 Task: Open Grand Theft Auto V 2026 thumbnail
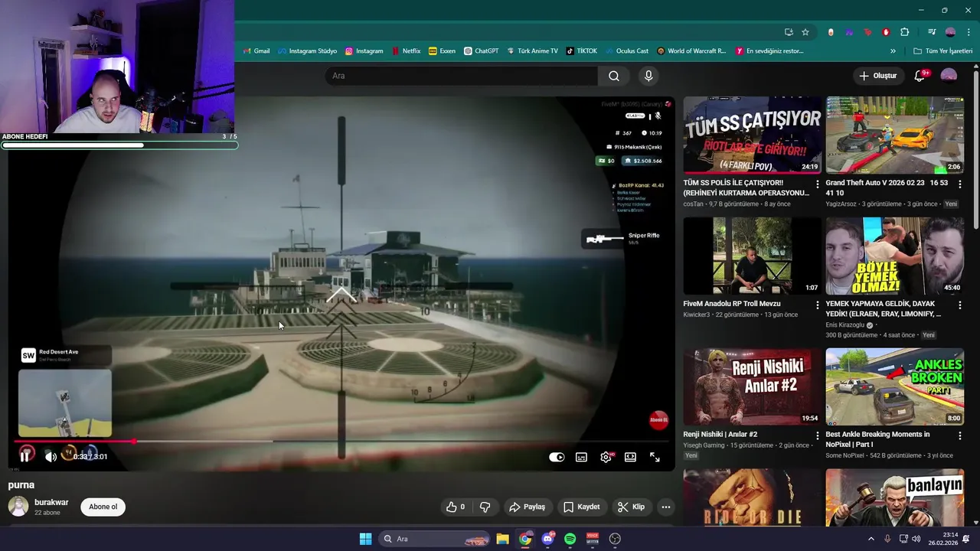[x=895, y=135]
